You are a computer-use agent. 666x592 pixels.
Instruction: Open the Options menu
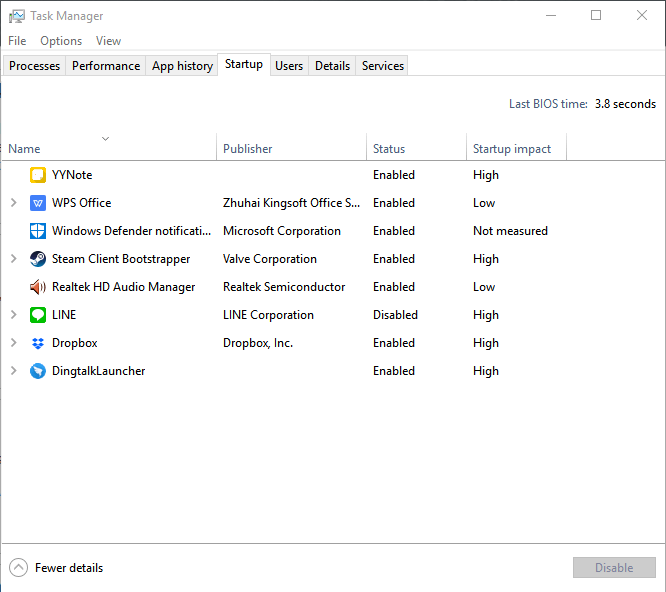(x=61, y=41)
